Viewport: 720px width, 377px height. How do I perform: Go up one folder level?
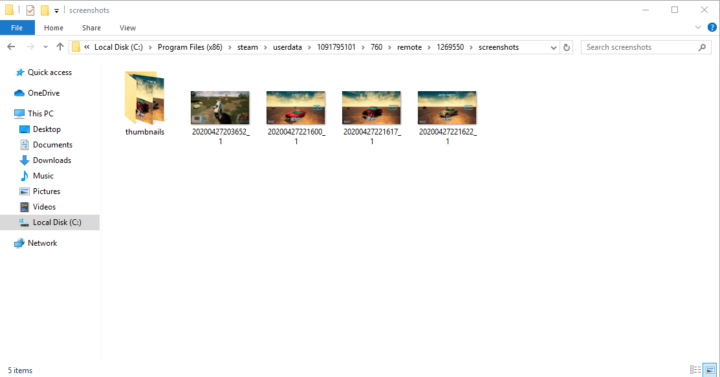(60, 47)
